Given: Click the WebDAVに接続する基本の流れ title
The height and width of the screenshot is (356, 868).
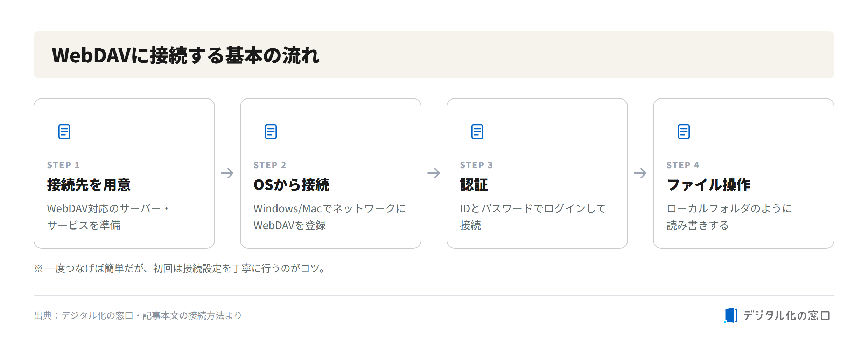Looking at the screenshot, I should coord(186,55).
